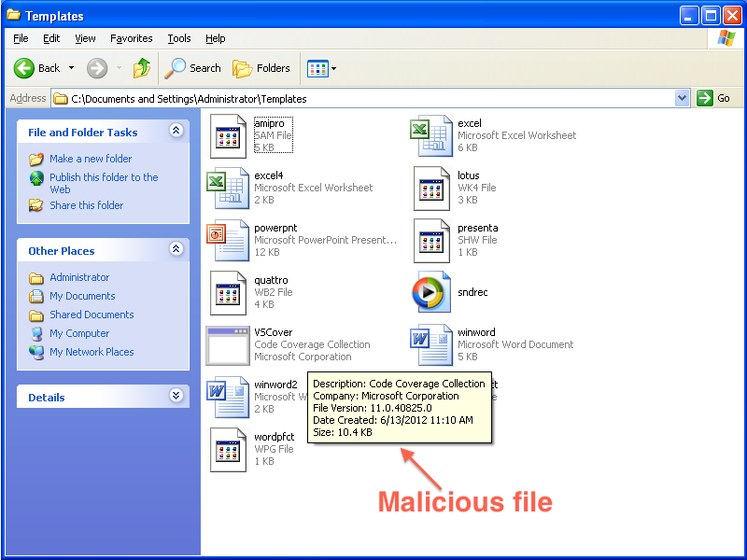Collapse the File and Folder Tasks panel
The height and width of the screenshot is (560, 747).
tap(176, 132)
